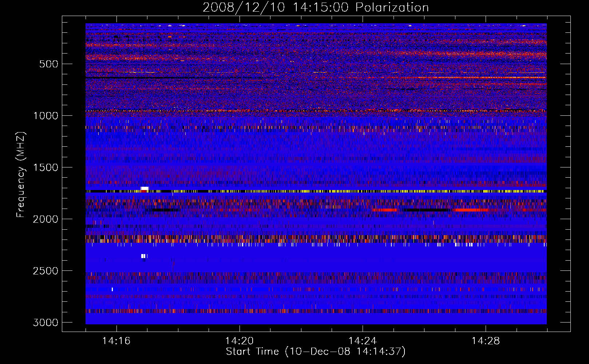Click the 14:24 time tick label

[363, 341]
